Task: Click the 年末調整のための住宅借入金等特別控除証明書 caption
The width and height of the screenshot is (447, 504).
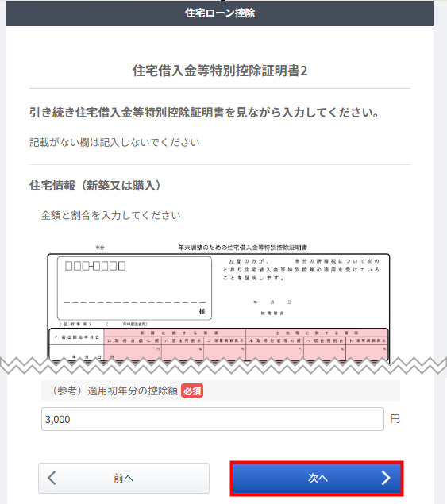Action: pyautogui.click(x=243, y=248)
